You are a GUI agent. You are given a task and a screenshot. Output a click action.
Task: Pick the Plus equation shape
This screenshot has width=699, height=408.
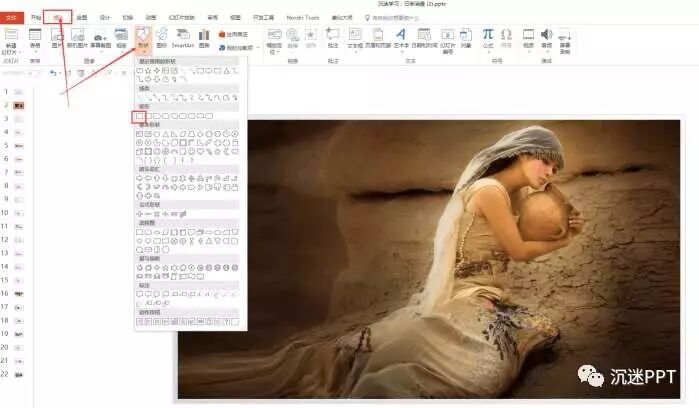point(140,214)
